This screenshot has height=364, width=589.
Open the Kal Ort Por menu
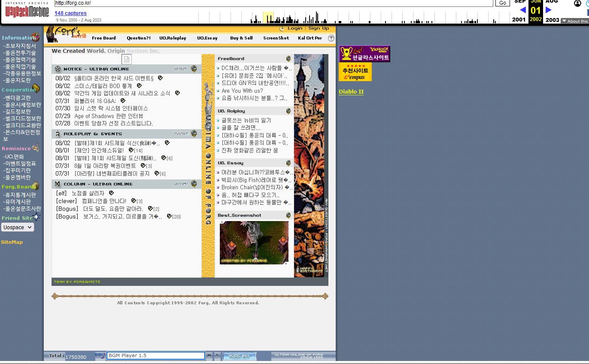tap(310, 38)
